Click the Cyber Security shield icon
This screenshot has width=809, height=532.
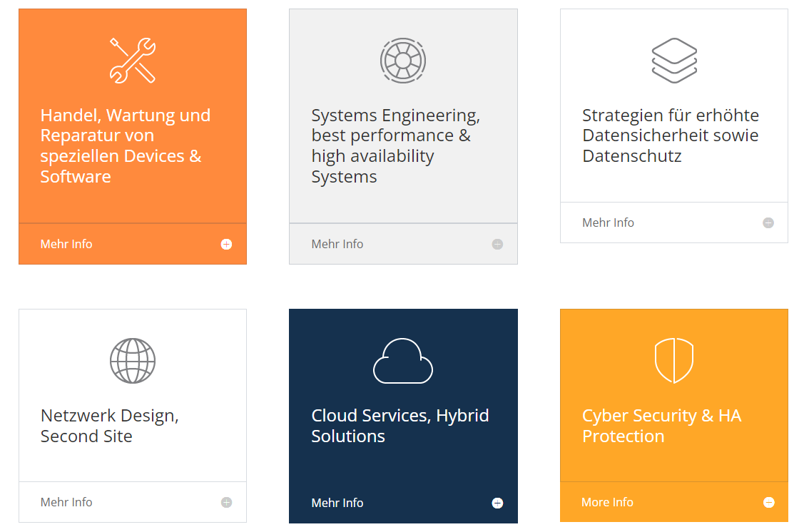coord(674,361)
